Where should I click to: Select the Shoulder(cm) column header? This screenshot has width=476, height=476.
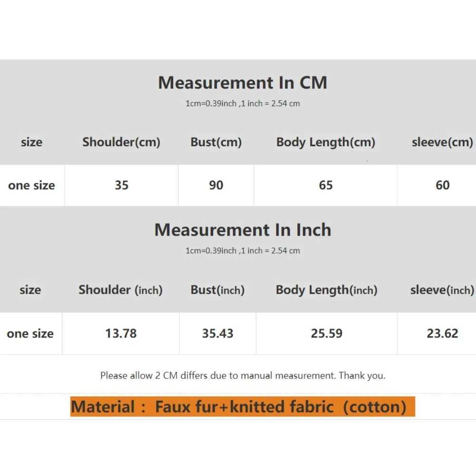(121, 142)
